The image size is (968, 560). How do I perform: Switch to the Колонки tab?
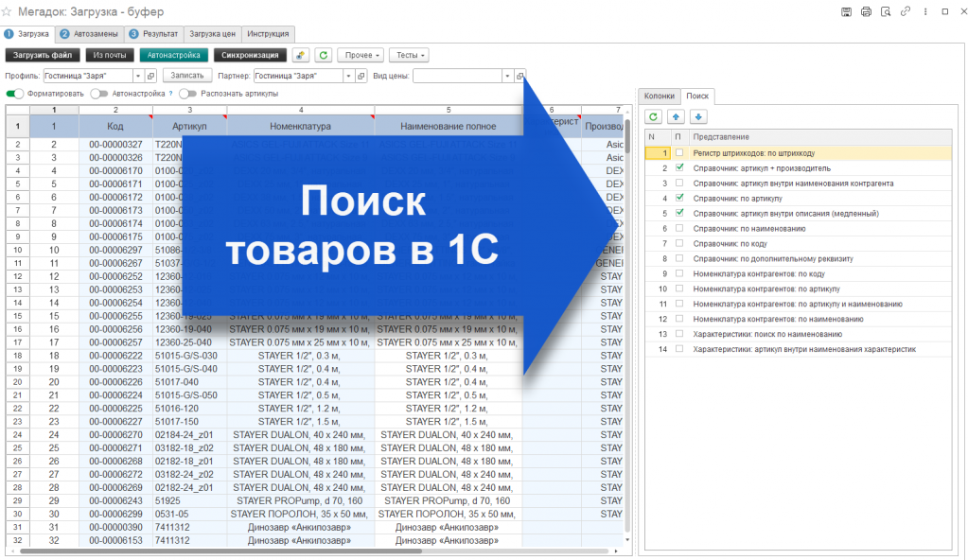coord(659,96)
